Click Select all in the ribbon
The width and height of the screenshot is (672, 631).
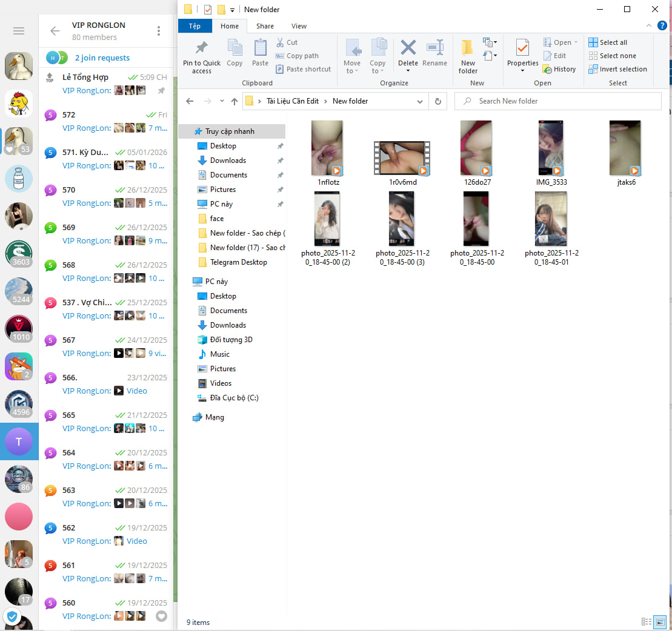[x=608, y=42]
